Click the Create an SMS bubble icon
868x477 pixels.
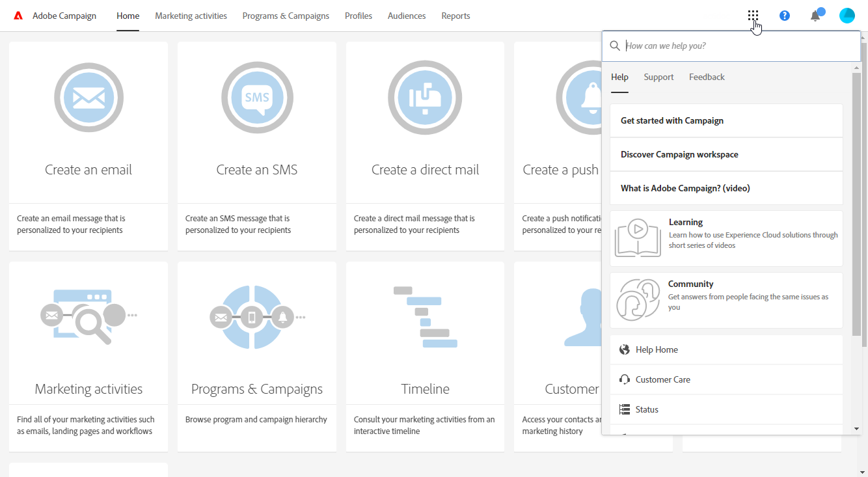(x=257, y=98)
